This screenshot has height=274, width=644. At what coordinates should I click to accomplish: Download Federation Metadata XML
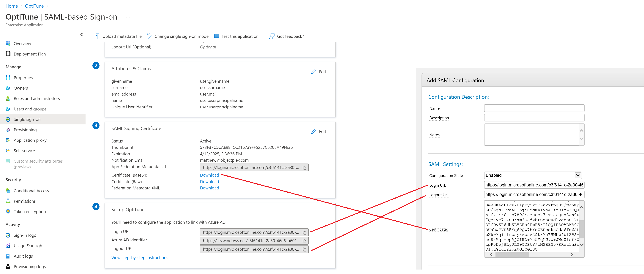(x=209, y=188)
